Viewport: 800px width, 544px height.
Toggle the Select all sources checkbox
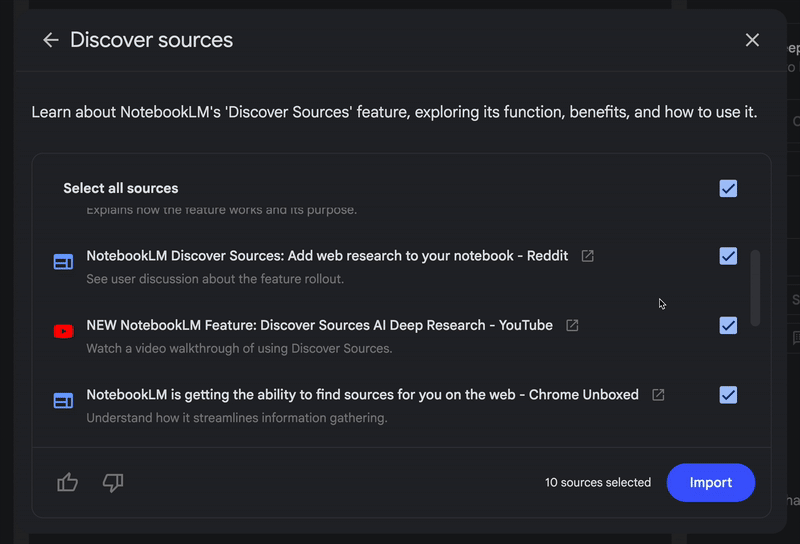click(728, 188)
